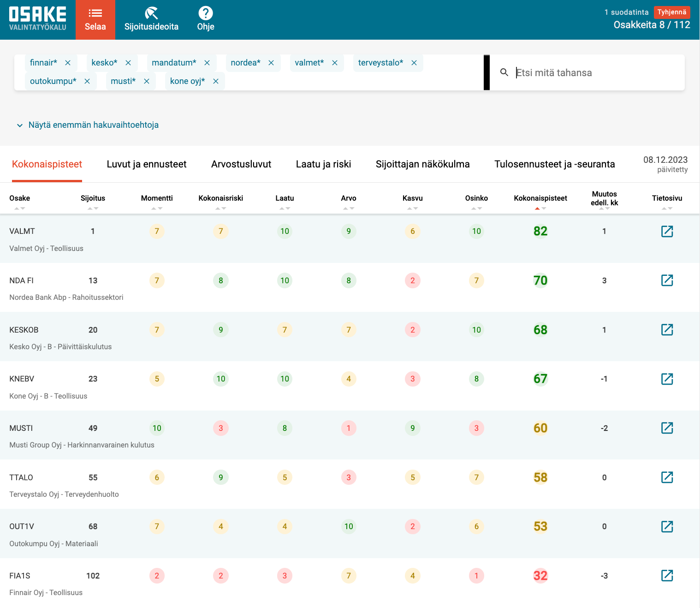Remove the kone oyj* filter chip
The height and width of the screenshot is (608, 700).
(216, 81)
